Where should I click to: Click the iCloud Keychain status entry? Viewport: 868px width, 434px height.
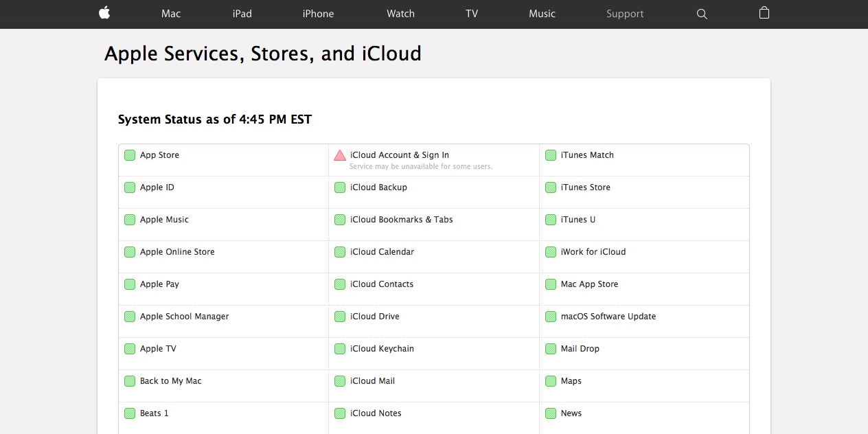click(382, 349)
